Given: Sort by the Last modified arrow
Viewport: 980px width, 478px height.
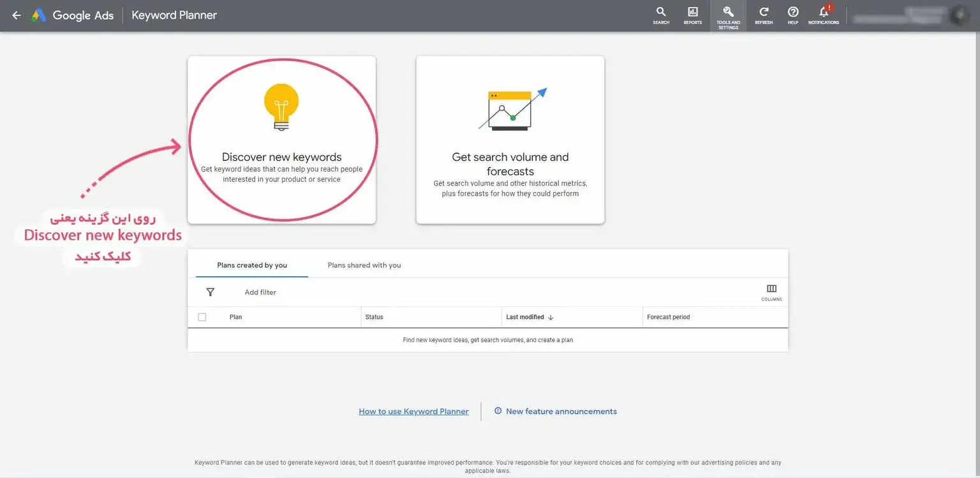Looking at the screenshot, I should [551, 317].
